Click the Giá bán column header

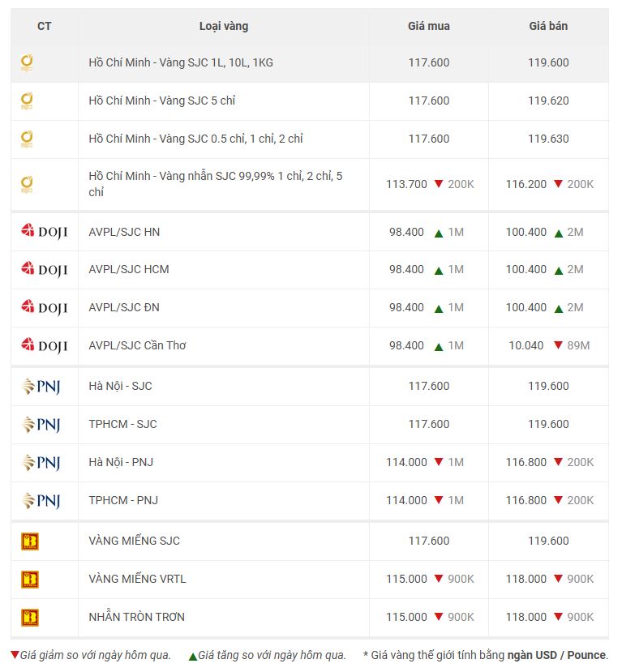tap(548, 26)
